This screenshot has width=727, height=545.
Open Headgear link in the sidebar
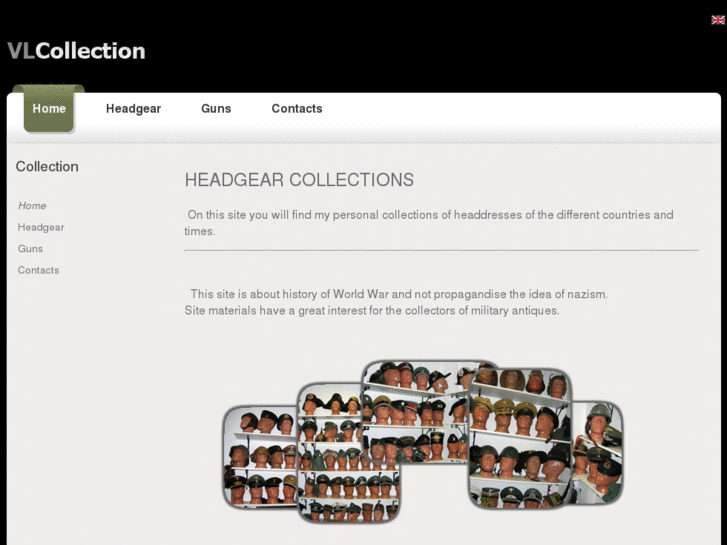click(x=41, y=227)
